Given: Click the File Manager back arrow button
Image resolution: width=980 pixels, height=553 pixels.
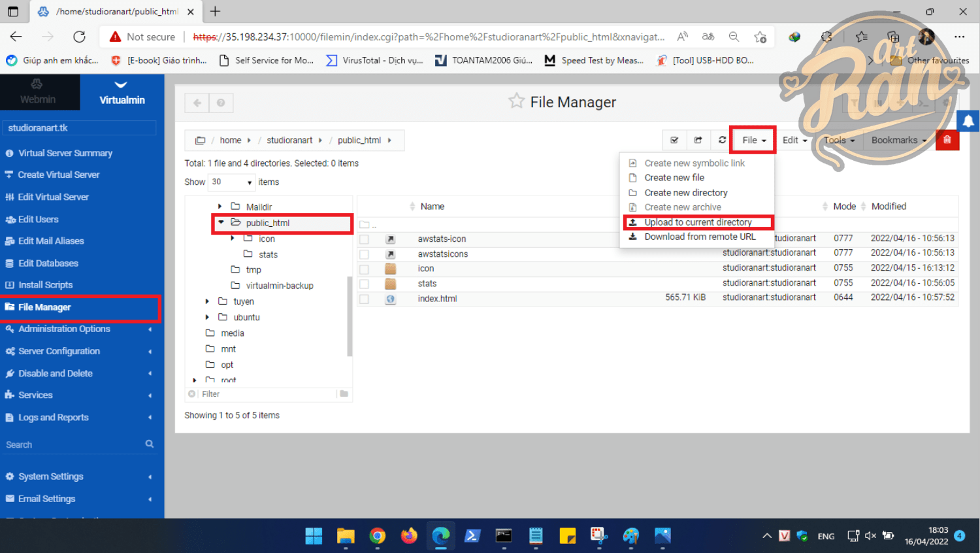Looking at the screenshot, I should [197, 103].
